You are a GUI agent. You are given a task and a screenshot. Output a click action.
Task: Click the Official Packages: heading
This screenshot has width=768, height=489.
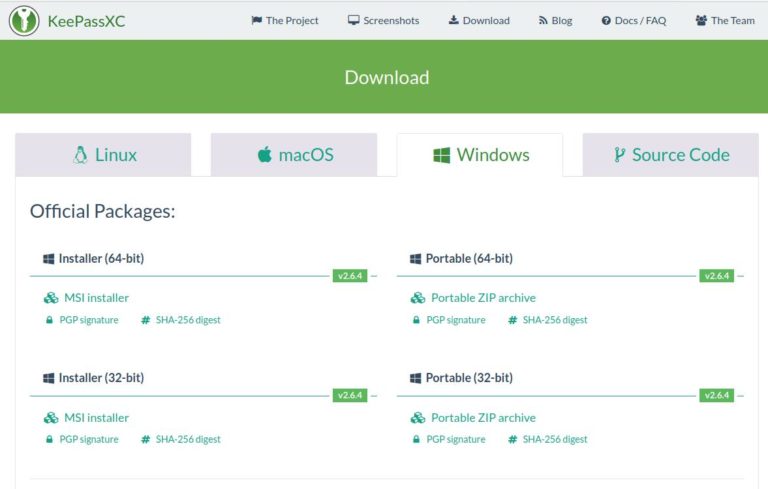102,212
